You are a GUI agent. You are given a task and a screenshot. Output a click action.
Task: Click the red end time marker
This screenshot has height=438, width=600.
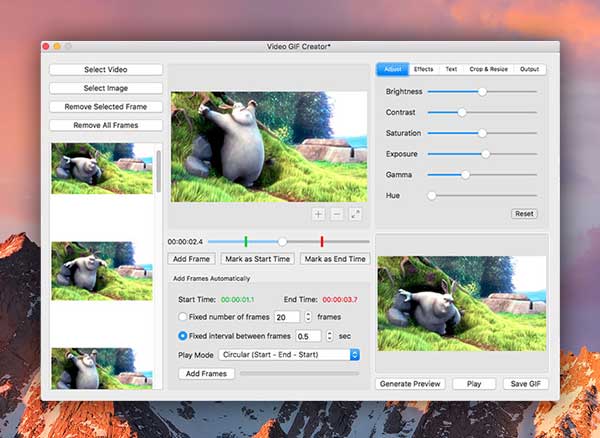[322, 241]
